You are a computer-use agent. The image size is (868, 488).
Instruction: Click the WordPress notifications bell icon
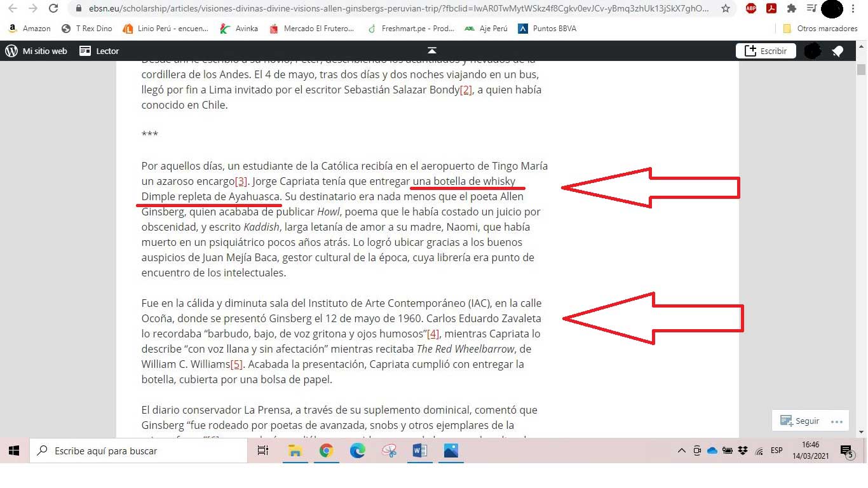click(x=837, y=51)
